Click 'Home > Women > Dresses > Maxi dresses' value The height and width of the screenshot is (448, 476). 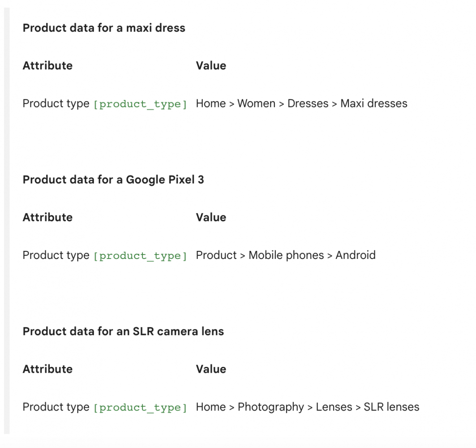(301, 103)
